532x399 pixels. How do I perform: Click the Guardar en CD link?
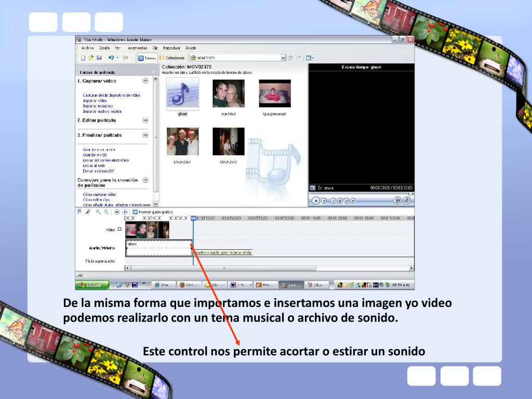(95, 155)
